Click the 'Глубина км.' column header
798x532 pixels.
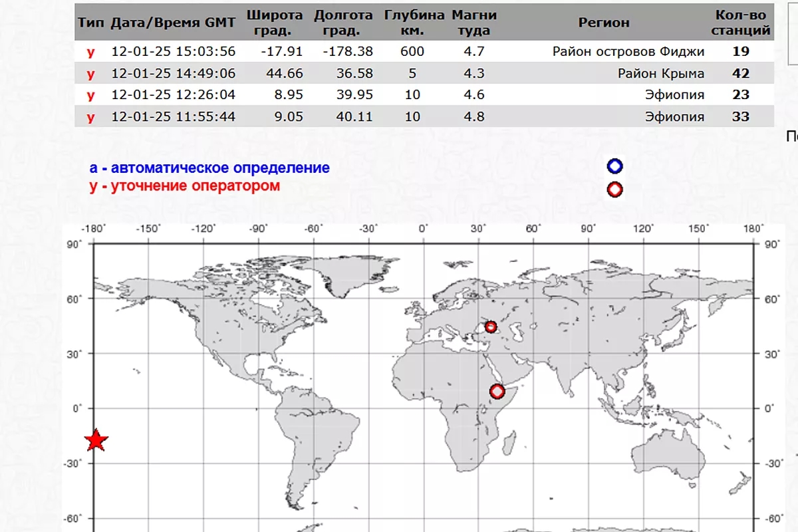[412, 23]
